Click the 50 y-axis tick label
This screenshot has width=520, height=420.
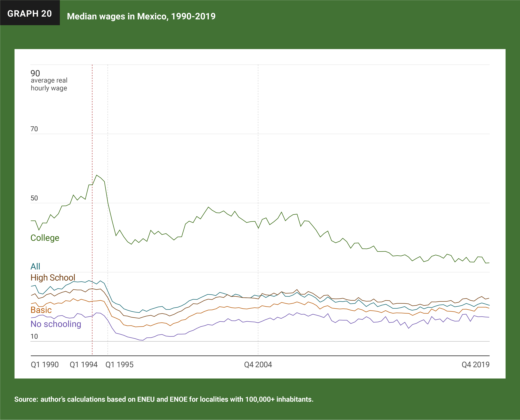(x=34, y=198)
